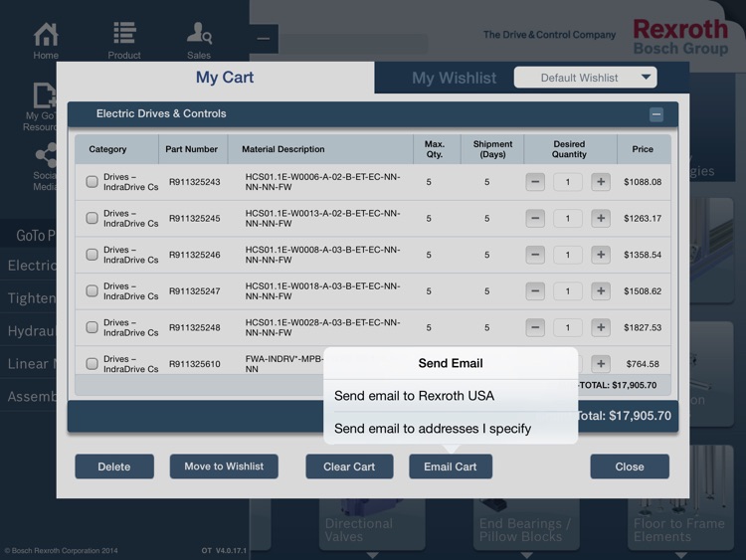This screenshot has width=746, height=560.
Task: Edit quantity field for part R911325247
Action: click(x=568, y=291)
